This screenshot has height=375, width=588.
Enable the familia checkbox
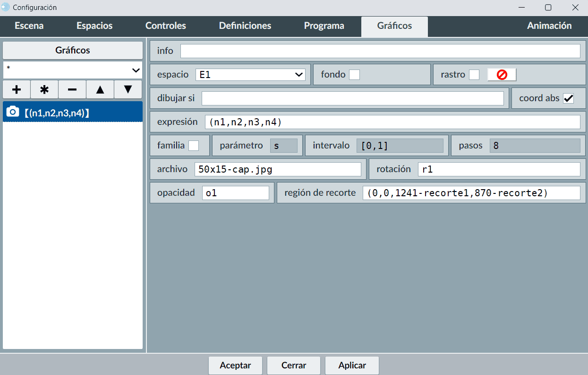pos(194,146)
